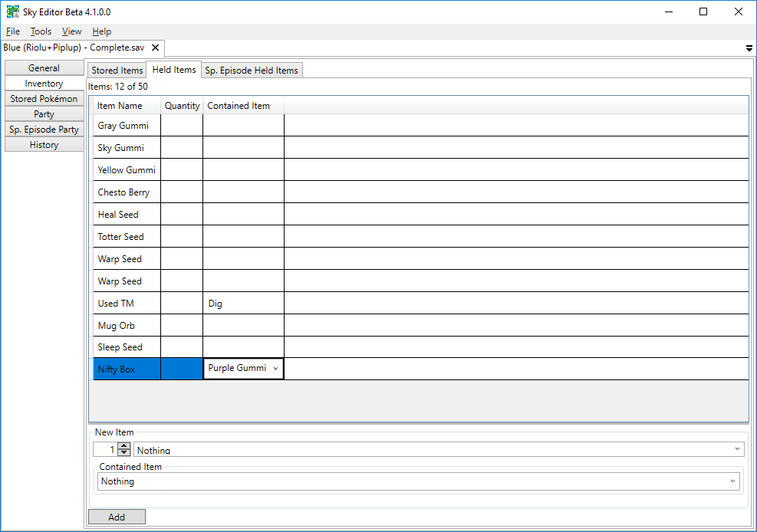Switch to Sp. Episode Held Items tab
757x532 pixels.
(x=251, y=71)
